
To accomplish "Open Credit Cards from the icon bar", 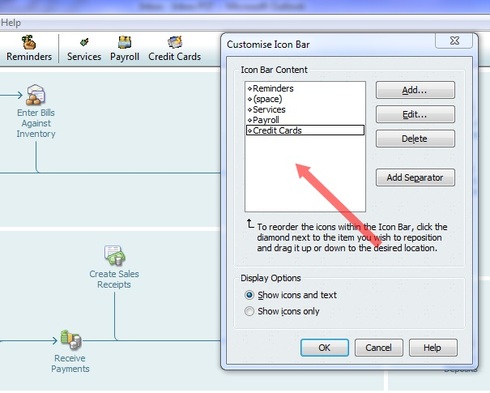I will pyautogui.click(x=174, y=49).
